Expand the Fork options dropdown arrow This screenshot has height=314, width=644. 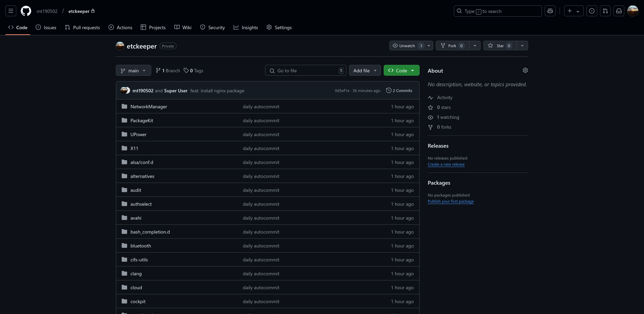(x=475, y=45)
